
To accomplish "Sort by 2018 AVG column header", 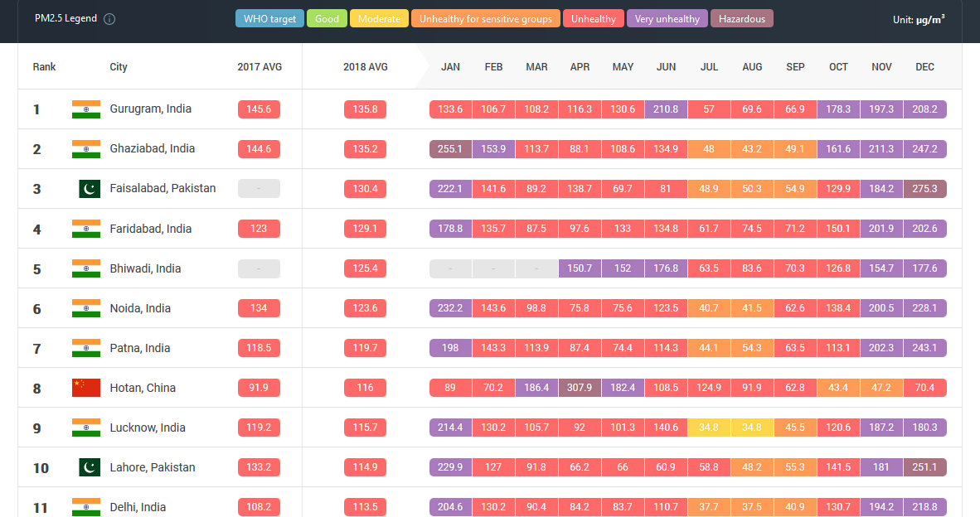I will 365,67.
